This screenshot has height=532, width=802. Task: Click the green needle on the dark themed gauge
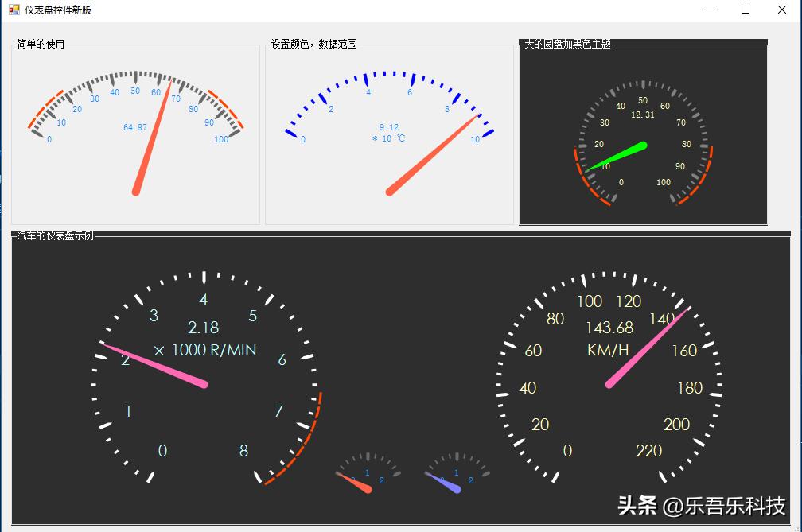[x=617, y=159]
